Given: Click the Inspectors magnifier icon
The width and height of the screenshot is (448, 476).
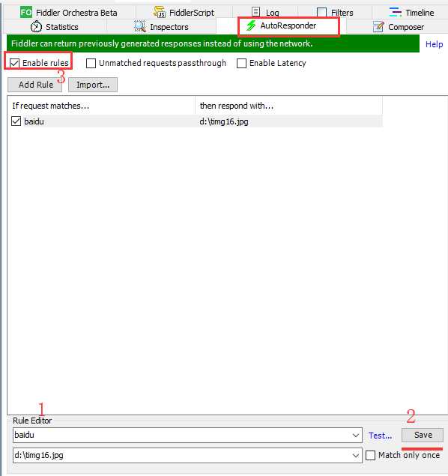Looking at the screenshot, I should click(x=140, y=26).
